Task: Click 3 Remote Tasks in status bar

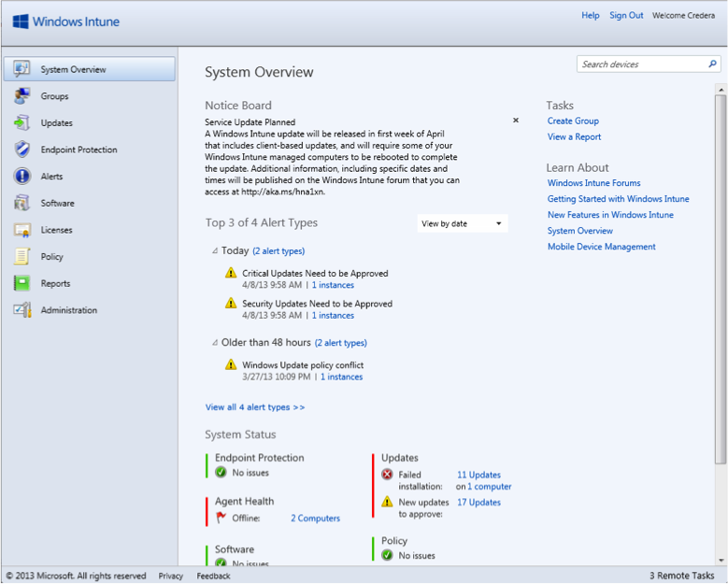Action: click(681, 576)
